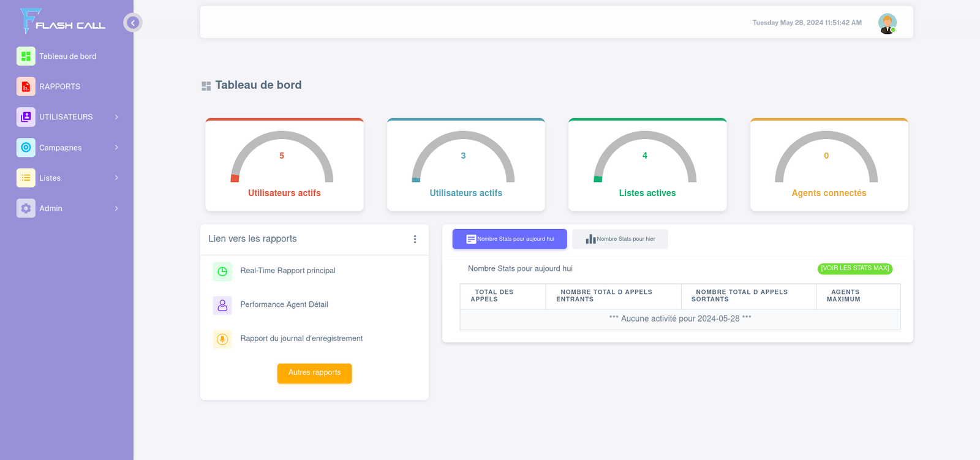This screenshot has height=460, width=980.
Task: Click the Flash Call logo
Action: pyautogui.click(x=62, y=21)
